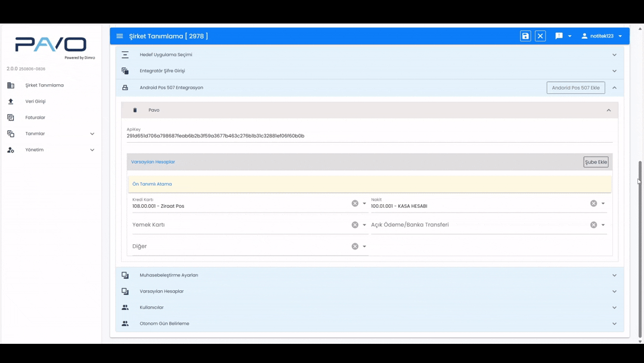The width and height of the screenshot is (644, 363).
Task: Click the X cancel icon in header
Action: click(540, 36)
